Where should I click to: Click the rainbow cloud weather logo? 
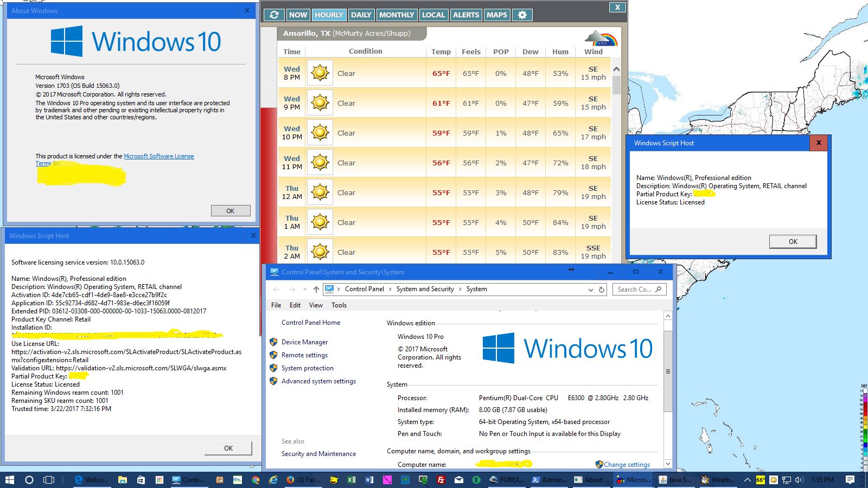coord(601,38)
